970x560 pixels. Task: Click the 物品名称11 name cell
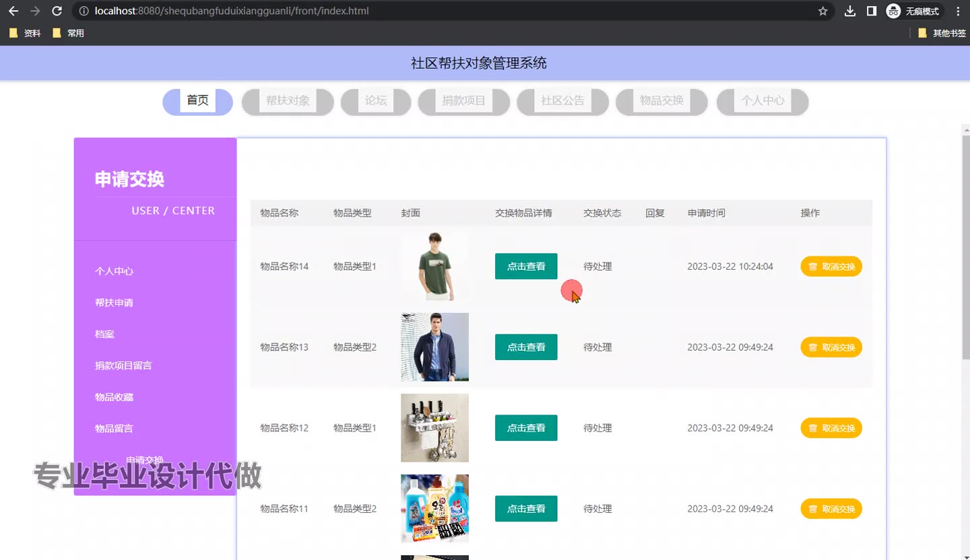(284, 509)
